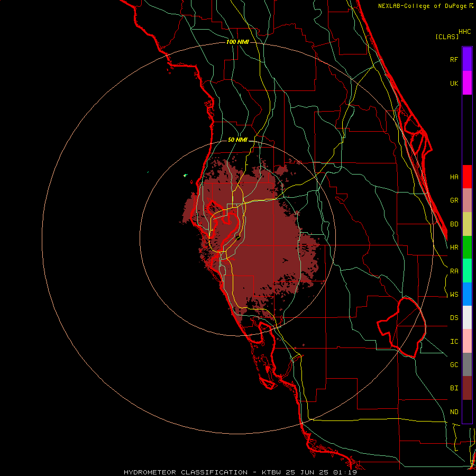Click the GC gray legend color swatch
The width and height of the screenshot is (476, 476).
[467, 364]
